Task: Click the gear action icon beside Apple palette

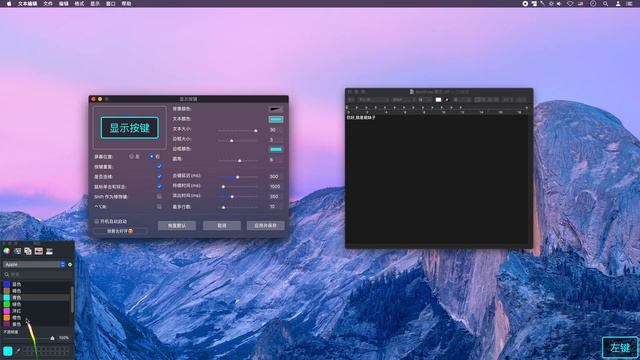Action: pyautogui.click(x=70, y=264)
